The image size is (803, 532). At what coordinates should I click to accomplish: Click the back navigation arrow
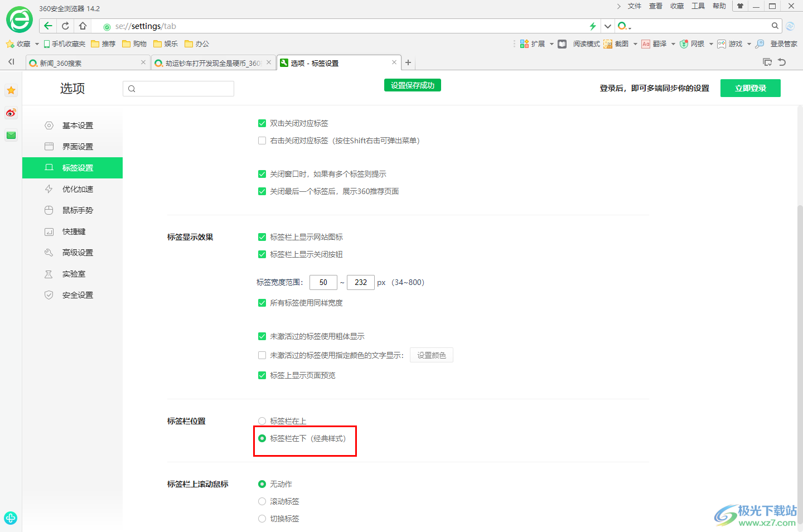(48, 26)
